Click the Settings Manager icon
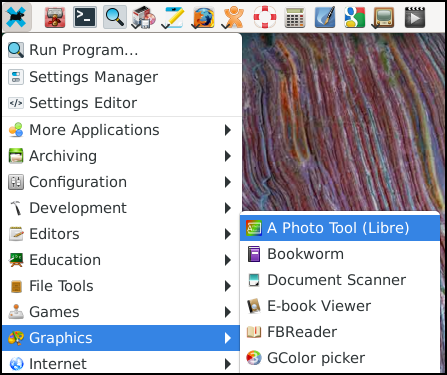447x375 pixels. click(x=16, y=77)
